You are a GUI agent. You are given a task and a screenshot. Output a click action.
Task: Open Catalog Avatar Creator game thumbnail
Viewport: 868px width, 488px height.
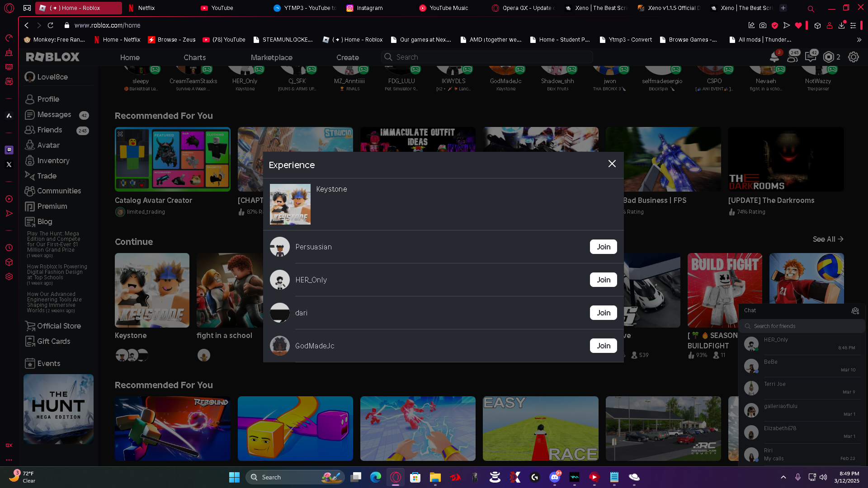pyautogui.click(x=172, y=159)
